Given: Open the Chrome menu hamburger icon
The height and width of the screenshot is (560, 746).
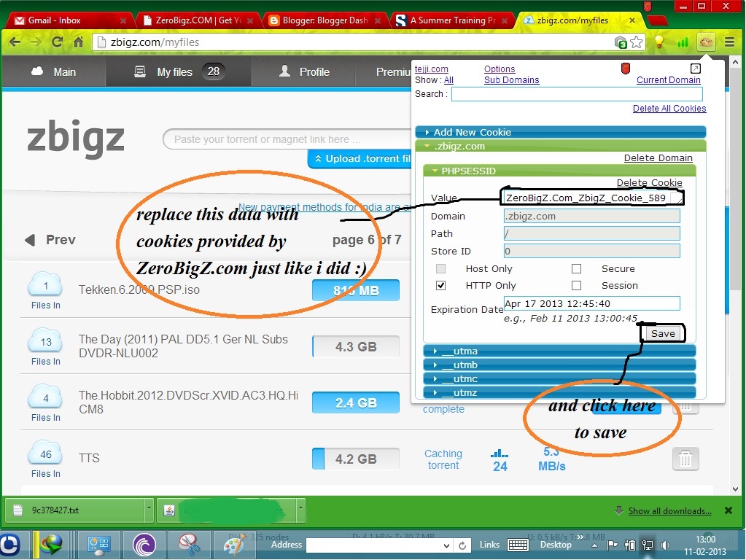Looking at the screenshot, I should [729, 42].
